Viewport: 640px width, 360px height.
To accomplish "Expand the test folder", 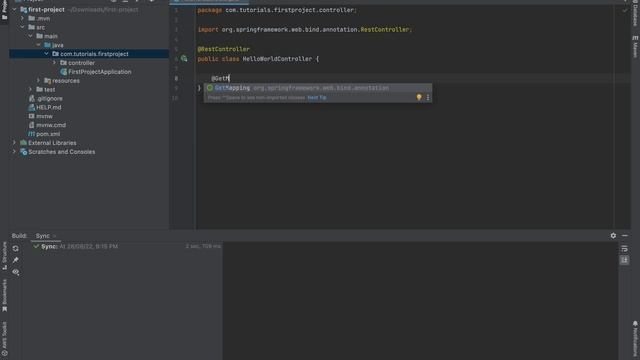I will coord(31,89).
